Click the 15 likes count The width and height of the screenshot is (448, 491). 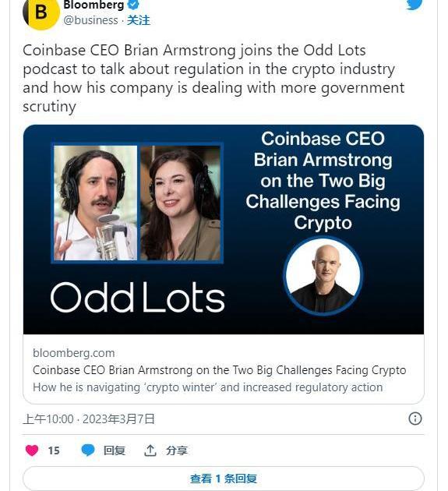54,450
